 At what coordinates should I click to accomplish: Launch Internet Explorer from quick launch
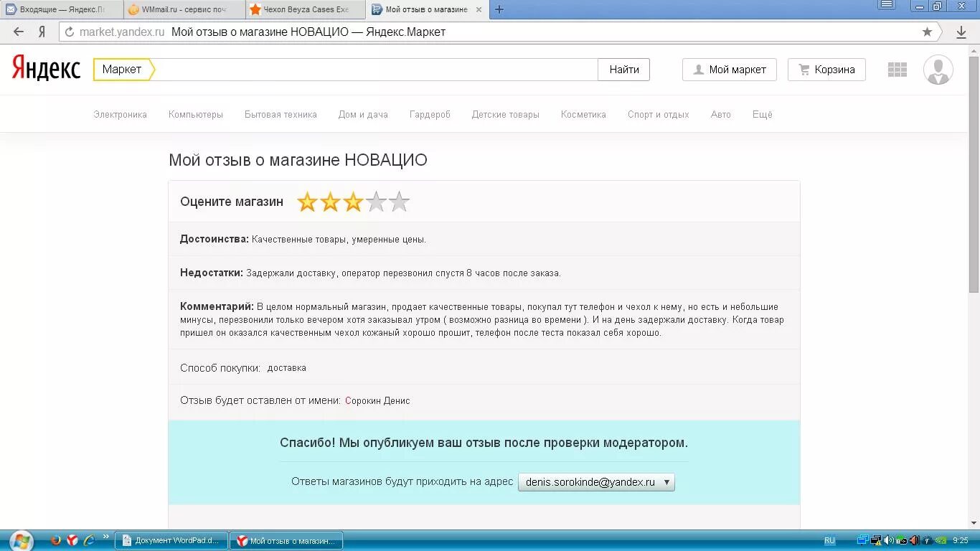pos(89,540)
